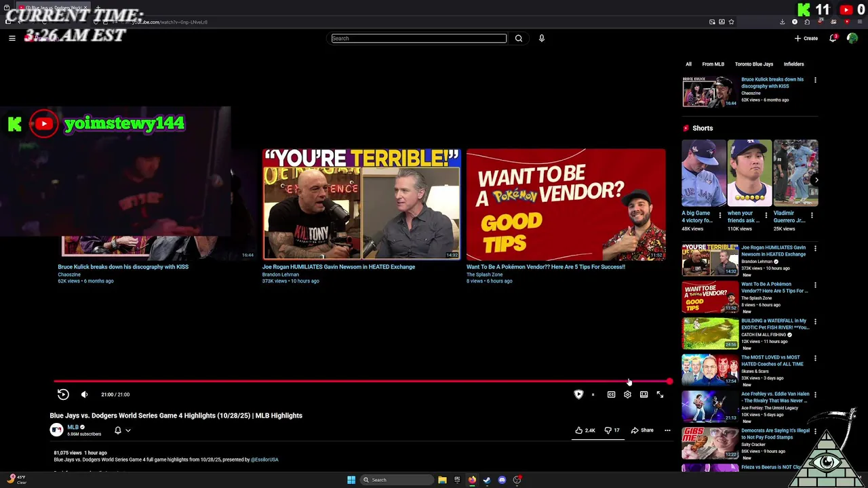The width and height of the screenshot is (868, 488).
Task: Open options for BUILDING a WATERFALL video
Action: (815, 322)
